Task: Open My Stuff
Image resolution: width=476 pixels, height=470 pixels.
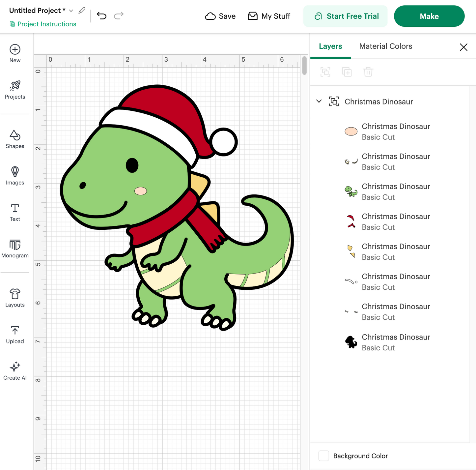Action: point(269,16)
